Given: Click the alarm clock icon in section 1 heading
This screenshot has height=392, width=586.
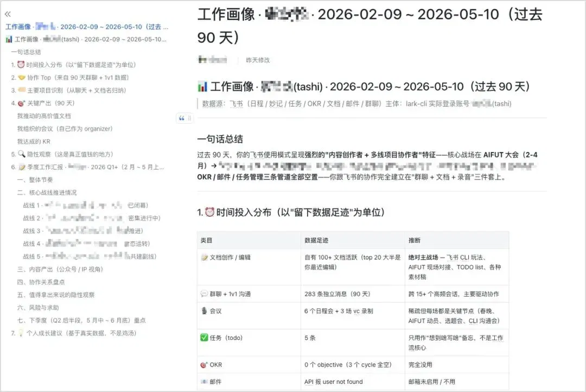Looking at the screenshot, I should point(209,212).
